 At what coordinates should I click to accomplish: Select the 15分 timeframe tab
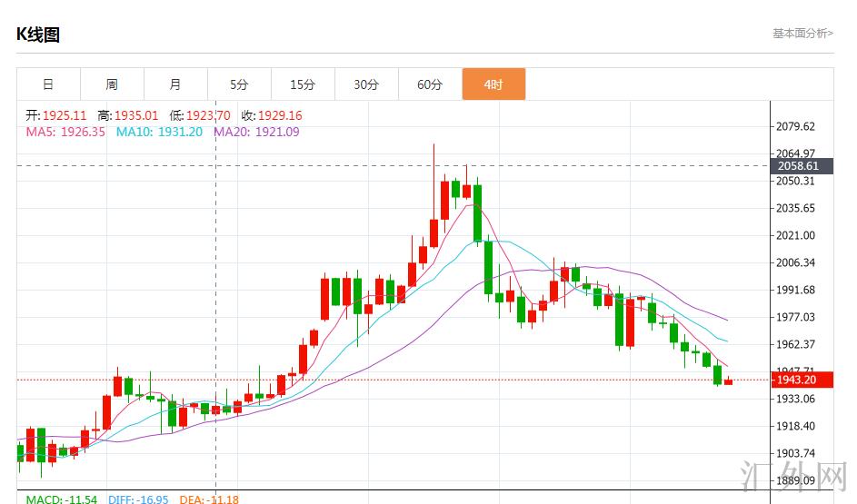click(x=303, y=84)
